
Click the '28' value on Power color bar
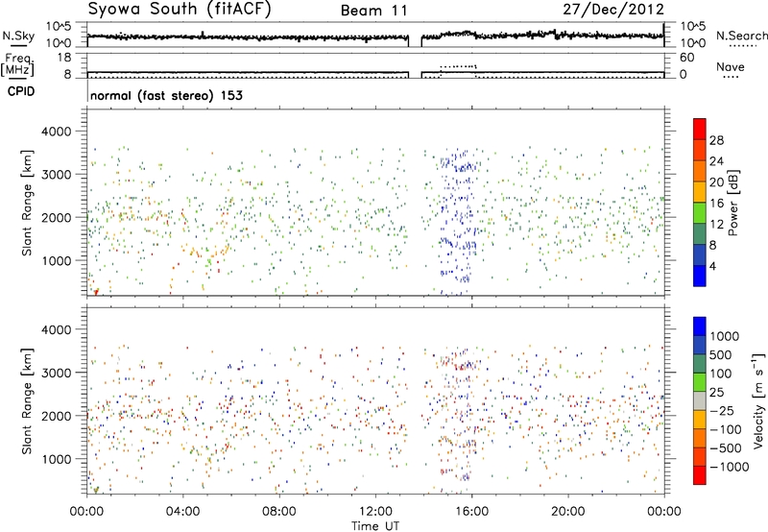(x=716, y=140)
